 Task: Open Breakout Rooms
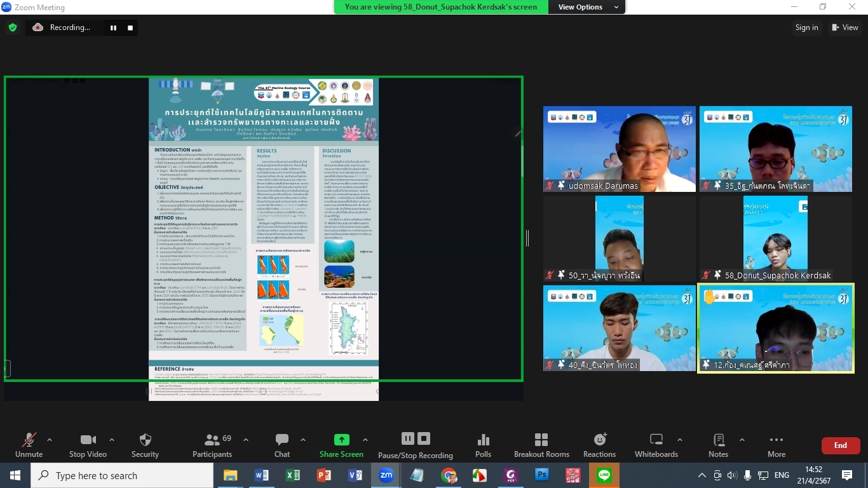[x=541, y=445]
